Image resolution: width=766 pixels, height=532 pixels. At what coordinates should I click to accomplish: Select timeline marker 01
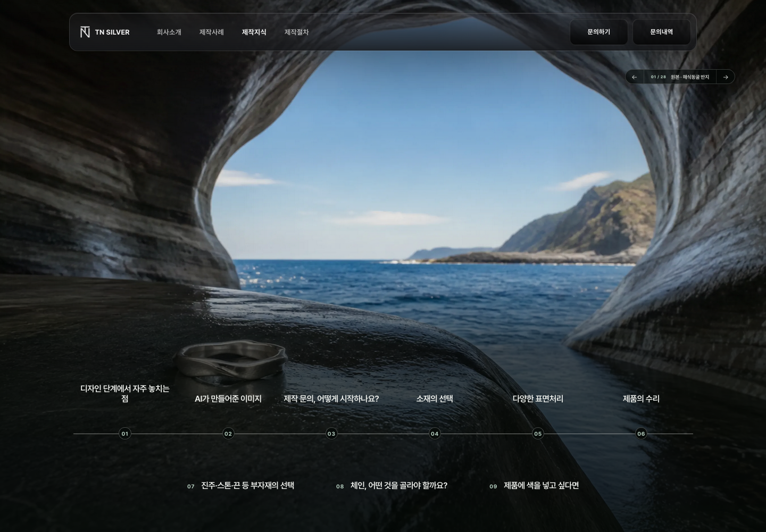[125, 434]
